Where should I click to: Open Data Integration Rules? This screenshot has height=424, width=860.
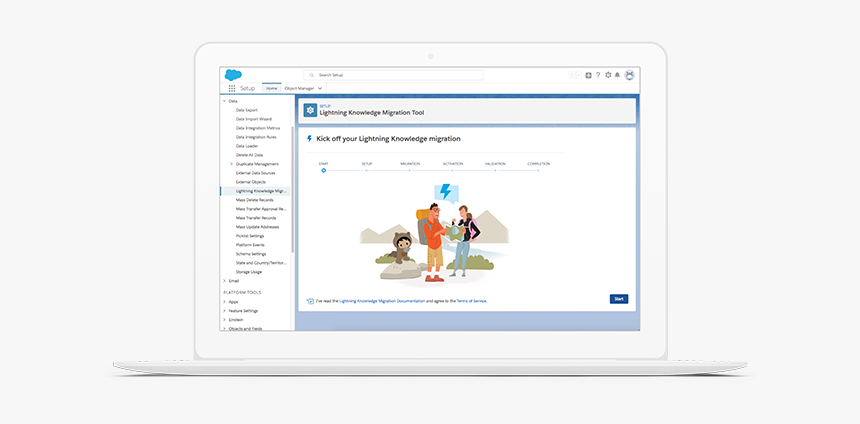click(256, 137)
